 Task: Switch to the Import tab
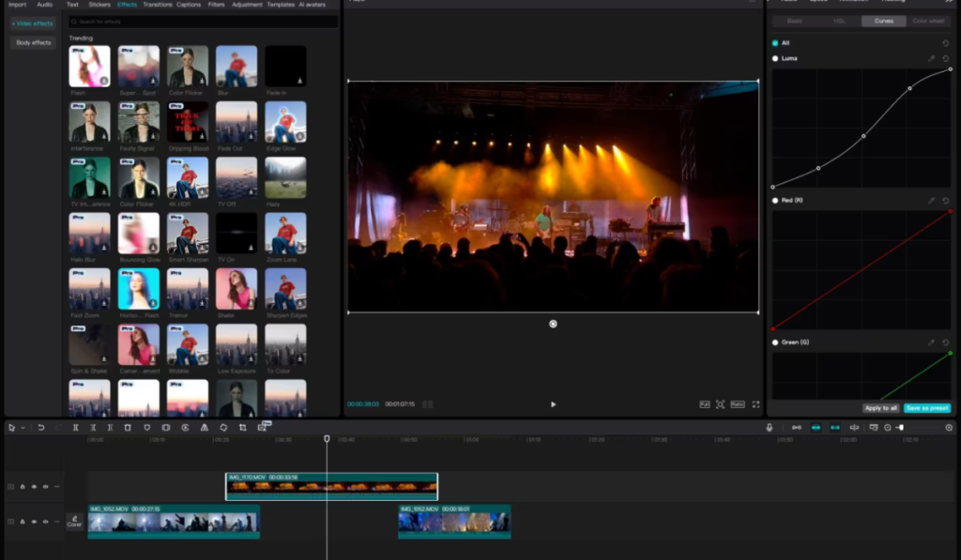tap(17, 5)
